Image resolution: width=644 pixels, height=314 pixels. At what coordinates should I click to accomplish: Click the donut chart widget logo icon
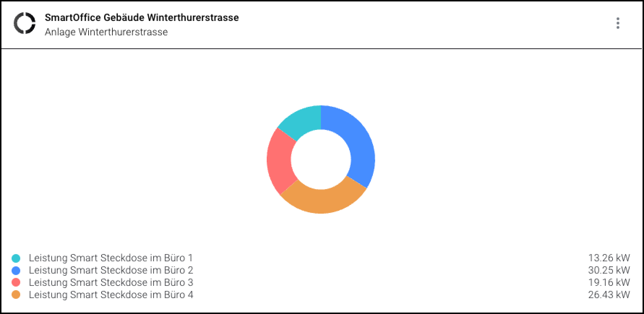(x=25, y=23)
